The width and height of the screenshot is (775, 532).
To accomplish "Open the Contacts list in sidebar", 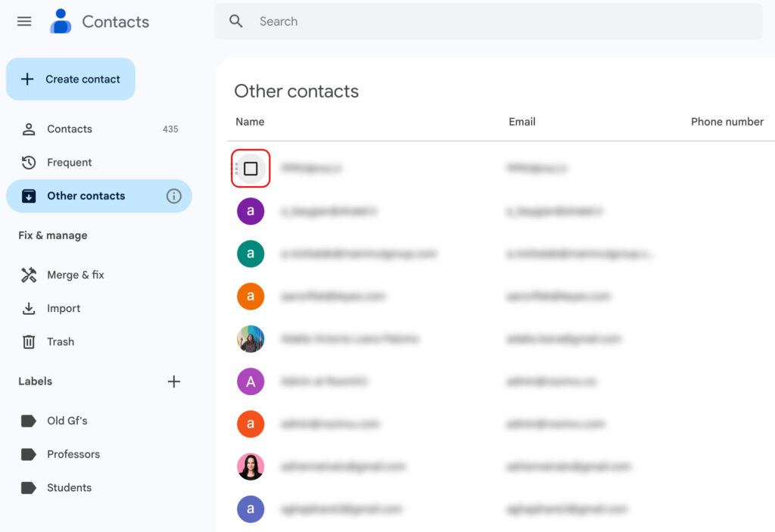I will click(x=70, y=129).
